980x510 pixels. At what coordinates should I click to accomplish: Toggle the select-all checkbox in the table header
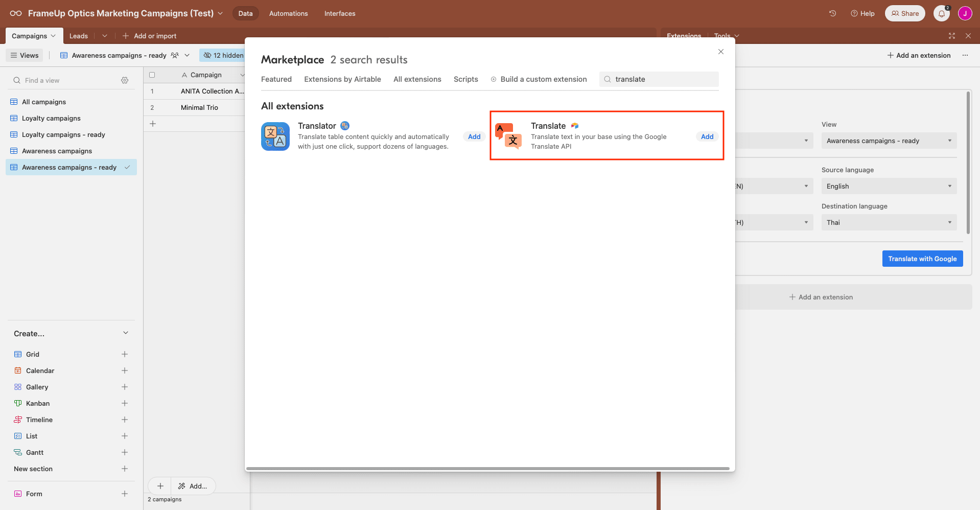152,75
